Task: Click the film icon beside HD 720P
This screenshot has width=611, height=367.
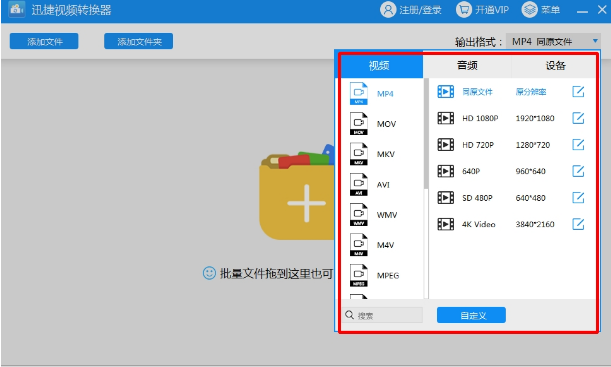Action: click(446, 145)
